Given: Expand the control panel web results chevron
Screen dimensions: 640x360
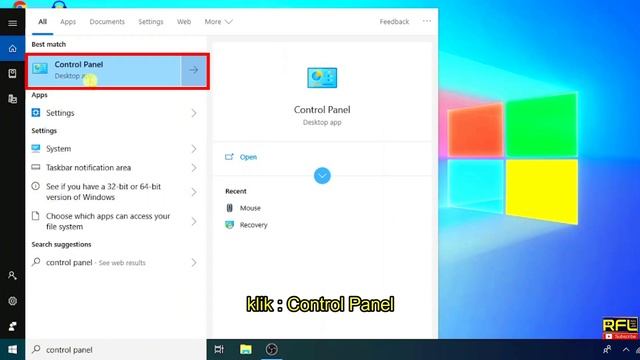Looking at the screenshot, I should (194, 262).
